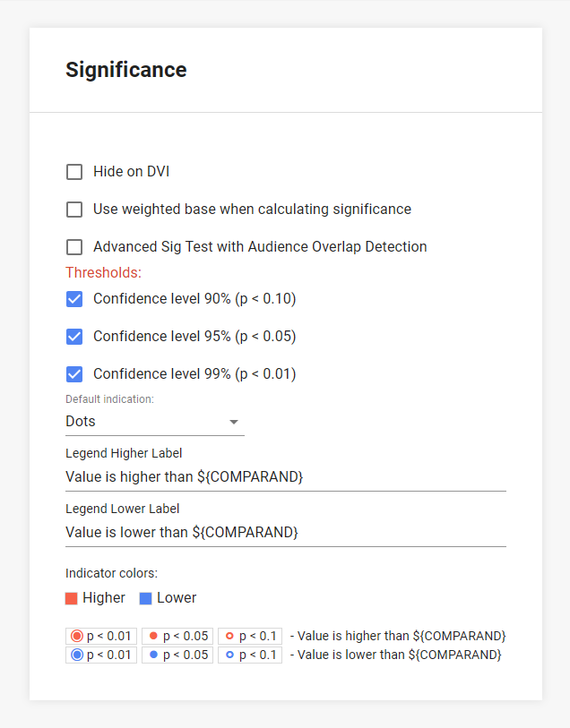Click the blue p < 0.05 solid dot icon
Viewport: 570px width, 728px height.
point(153,655)
